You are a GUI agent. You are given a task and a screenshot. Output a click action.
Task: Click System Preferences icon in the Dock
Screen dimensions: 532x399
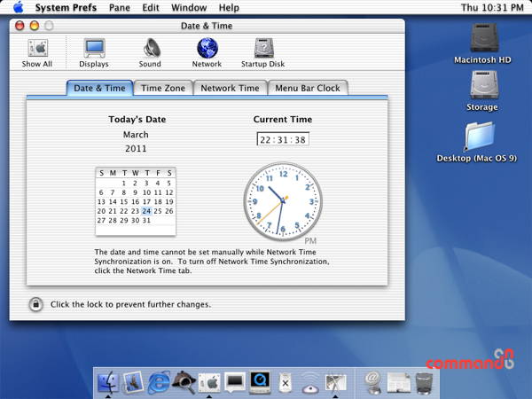209,383
